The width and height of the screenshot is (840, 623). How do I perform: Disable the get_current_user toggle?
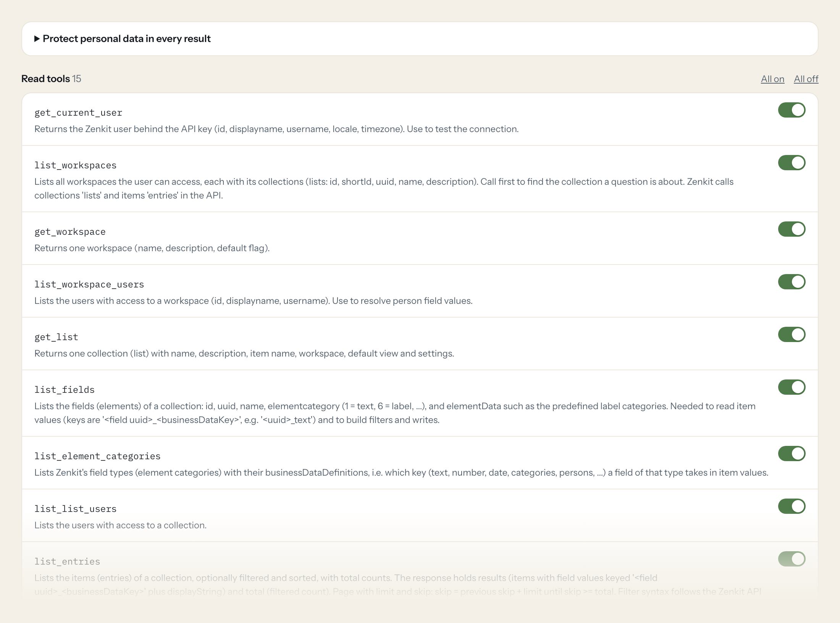coord(792,110)
